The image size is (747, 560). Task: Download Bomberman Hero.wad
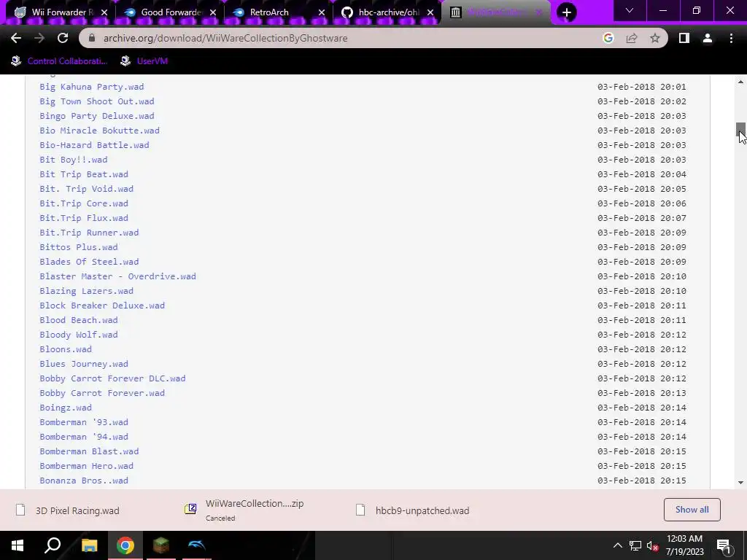coord(86,466)
